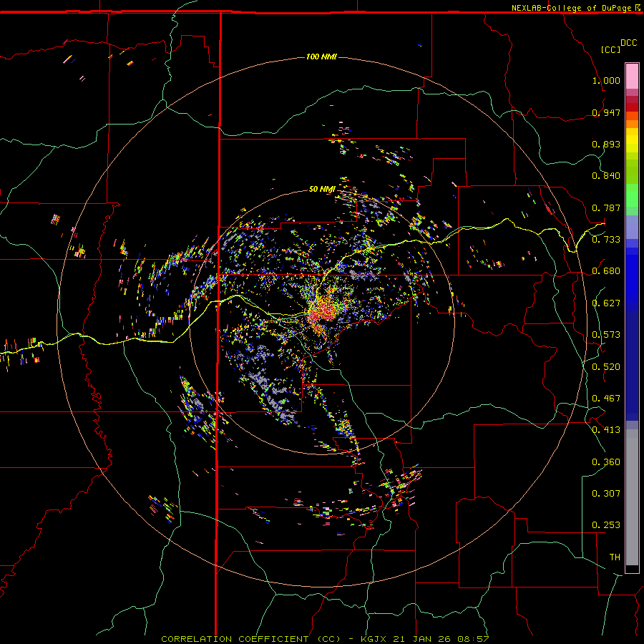Click the 0.947 scale value

tap(606, 112)
